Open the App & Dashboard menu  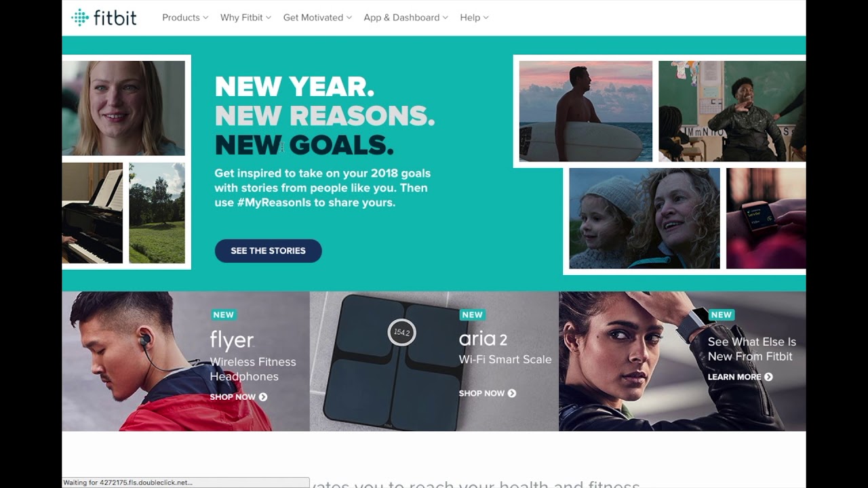[x=406, y=18]
